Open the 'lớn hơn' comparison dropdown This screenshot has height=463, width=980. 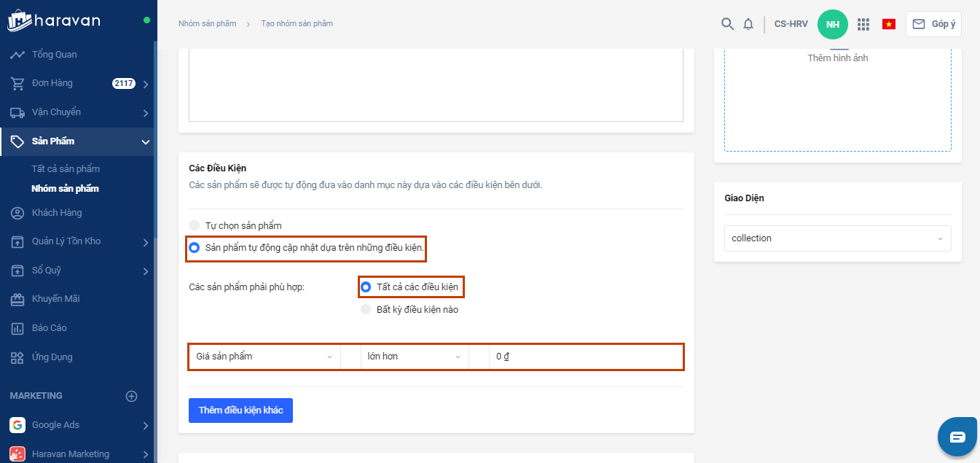(x=414, y=357)
